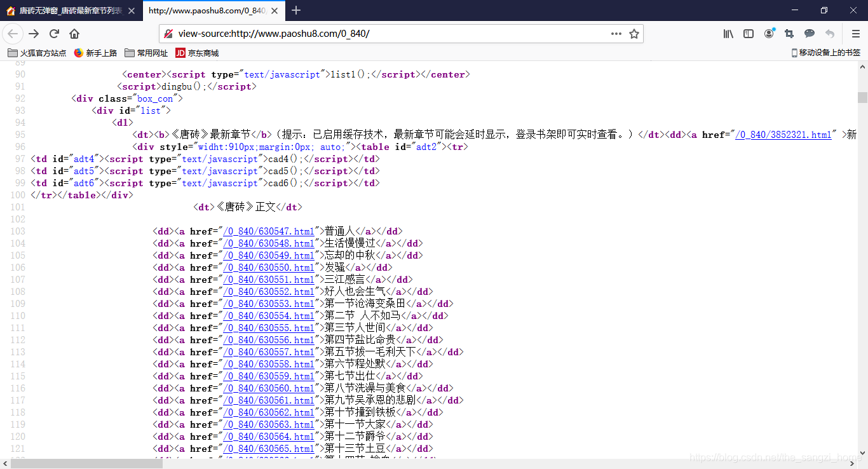Take a screenshot with the crop icon
Image resolution: width=868 pixels, height=469 pixels.
(x=789, y=34)
